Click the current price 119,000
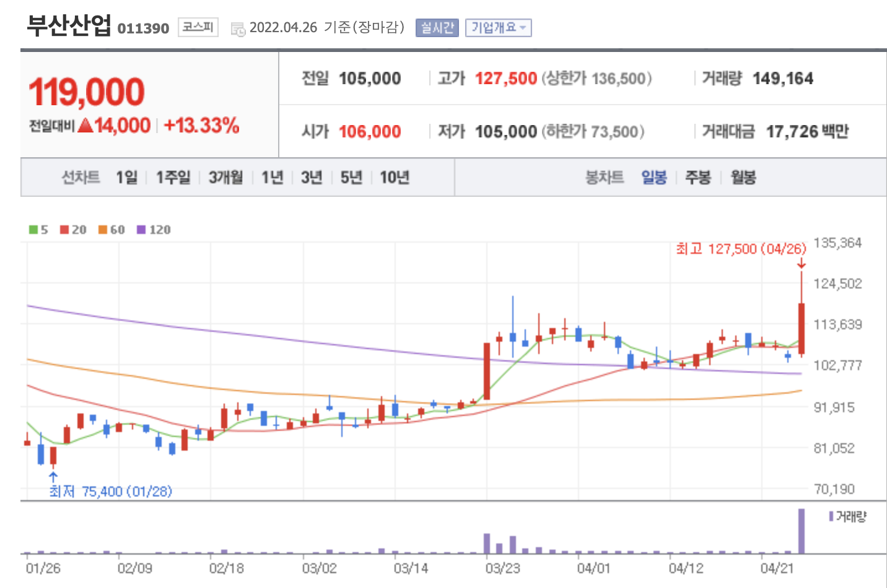Image resolution: width=887 pixels, height=588 pixels. point(87,92)
